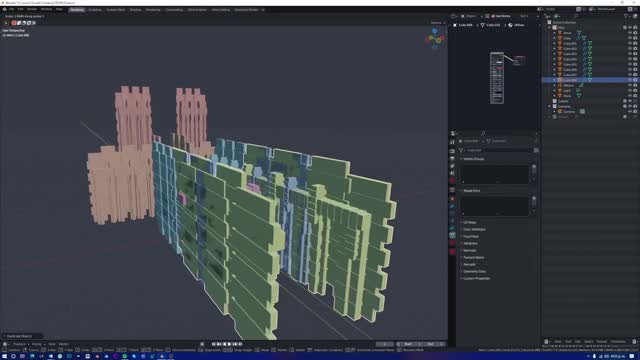Viewport: 640px width, 360px height.
Task: Toggle the eye icon of the Camera row
Action: tap(630, 111)
